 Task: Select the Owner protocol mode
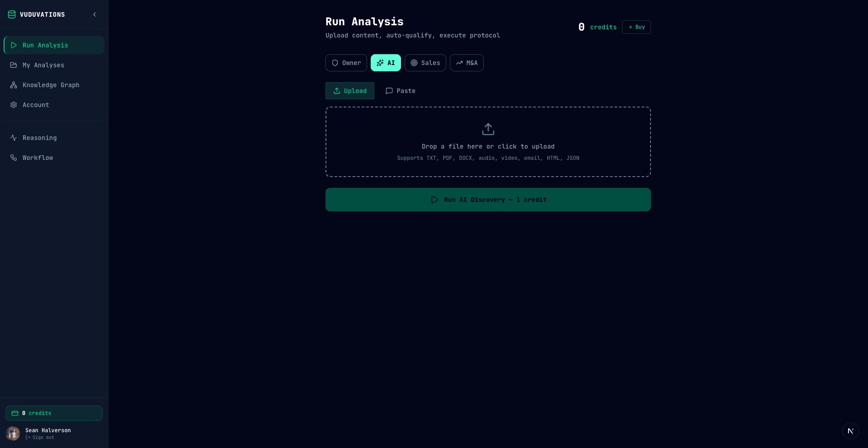coord(346,63)
